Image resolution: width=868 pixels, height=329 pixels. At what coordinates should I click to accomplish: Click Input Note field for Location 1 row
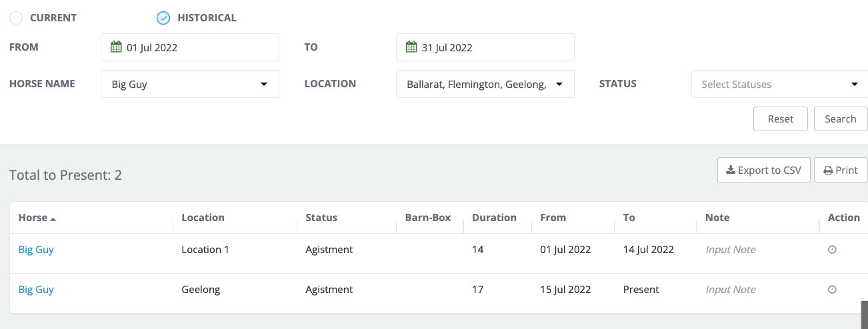[730, 250]
